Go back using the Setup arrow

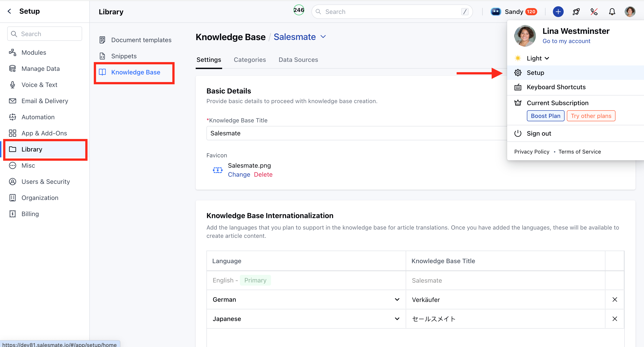pyautogui.click(x=9, y=11)
